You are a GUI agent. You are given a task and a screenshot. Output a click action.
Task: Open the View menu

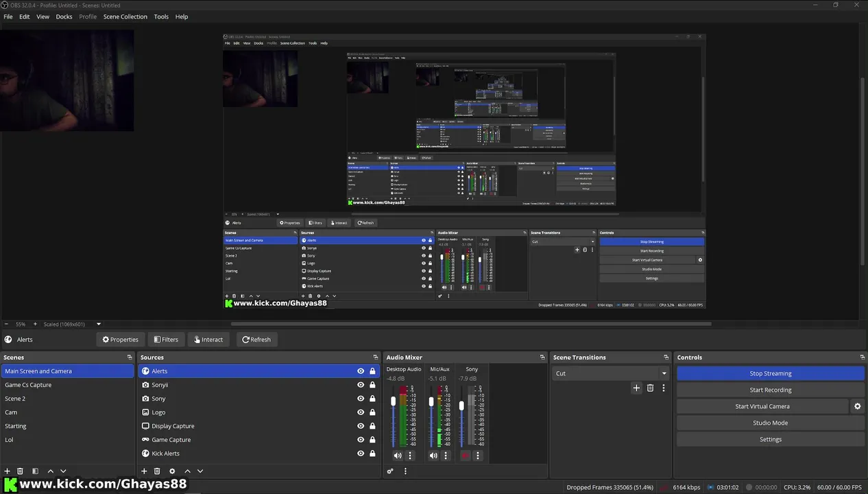pos(43,16)
